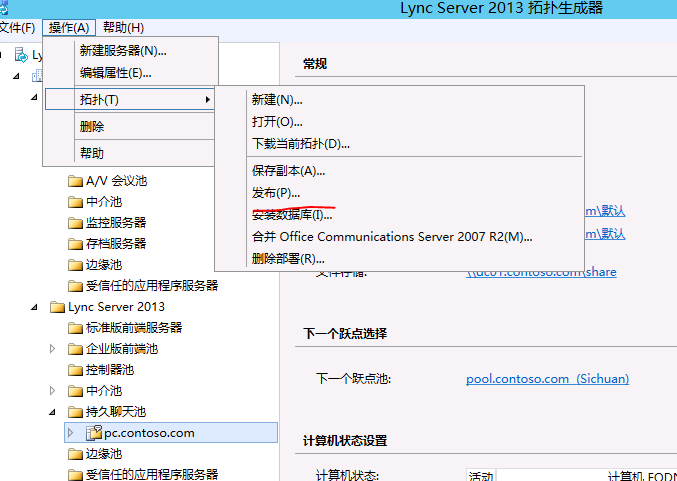Click the folder icon of 控制器池

coord(75,370)
